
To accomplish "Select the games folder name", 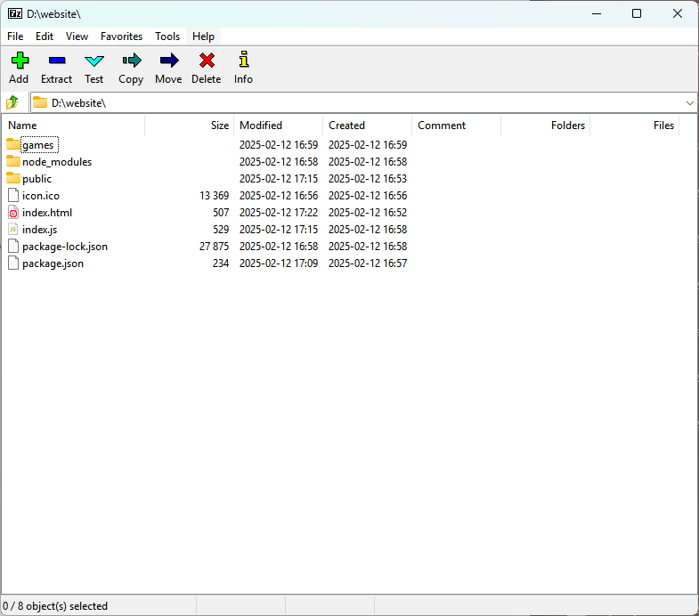I will click(38, 145).
